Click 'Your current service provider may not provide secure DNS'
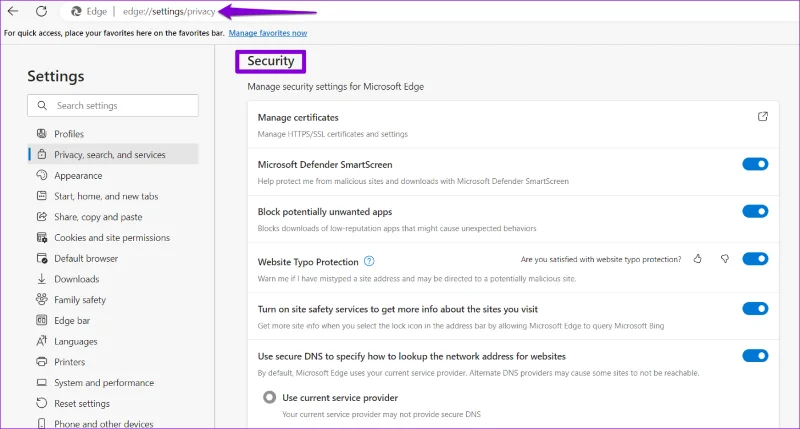Image resolution: width=800 pixels, height=429 pixels. pos(381,414)
